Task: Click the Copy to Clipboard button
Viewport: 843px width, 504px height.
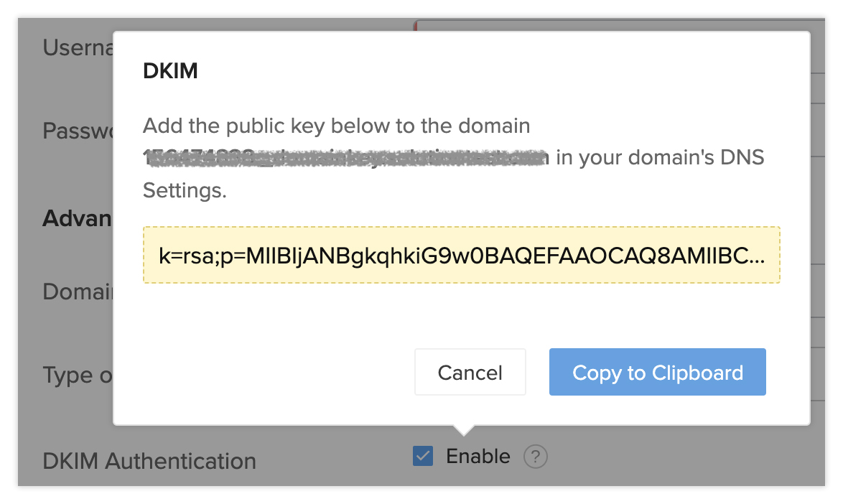Action: [x=657, y=373]
